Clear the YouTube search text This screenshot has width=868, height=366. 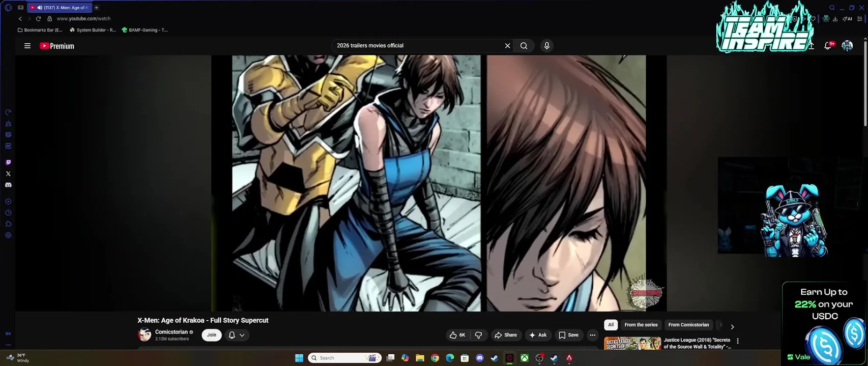pyautogui.click(x=507, y=46)
